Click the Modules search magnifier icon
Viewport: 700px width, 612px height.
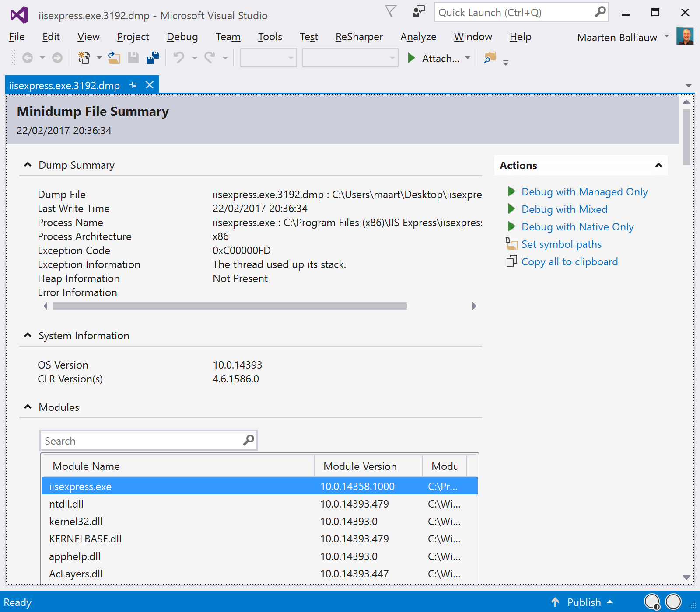[248, 440]
